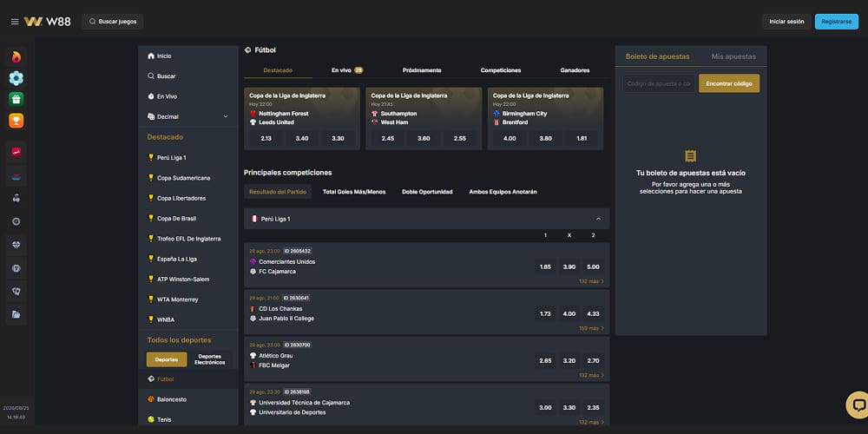
Task: Click the trophy icon beside WNBA
Action: click(150, 319)
